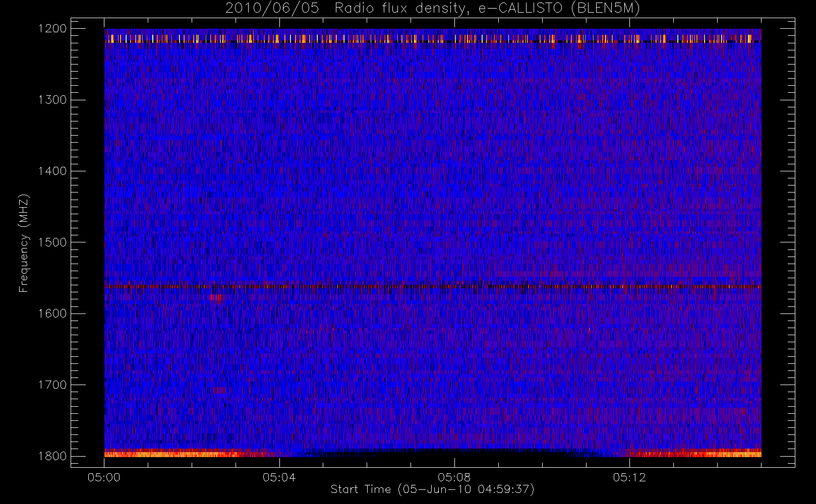Click the "Frequency (MHZ)" axis label

point(24,243)
